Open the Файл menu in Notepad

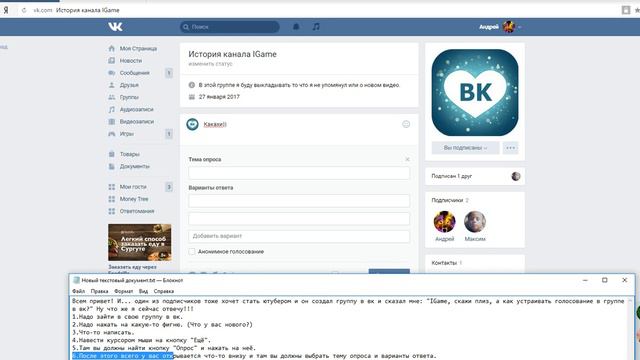(78, 291)
